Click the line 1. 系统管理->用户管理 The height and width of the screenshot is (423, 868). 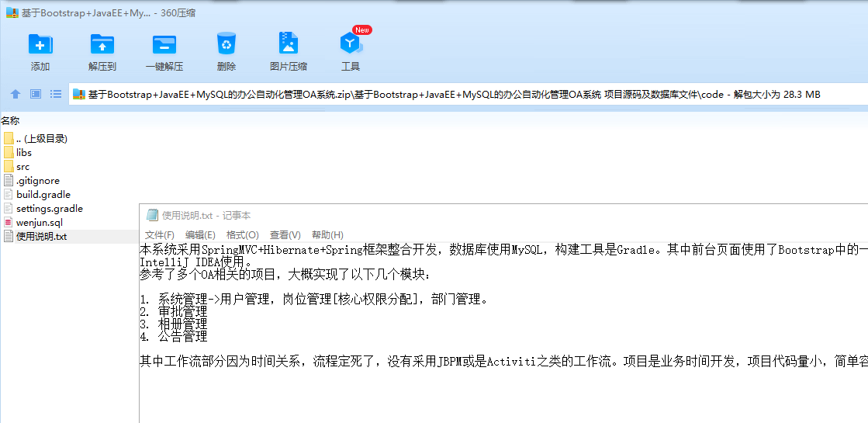[x=314, y=300]
